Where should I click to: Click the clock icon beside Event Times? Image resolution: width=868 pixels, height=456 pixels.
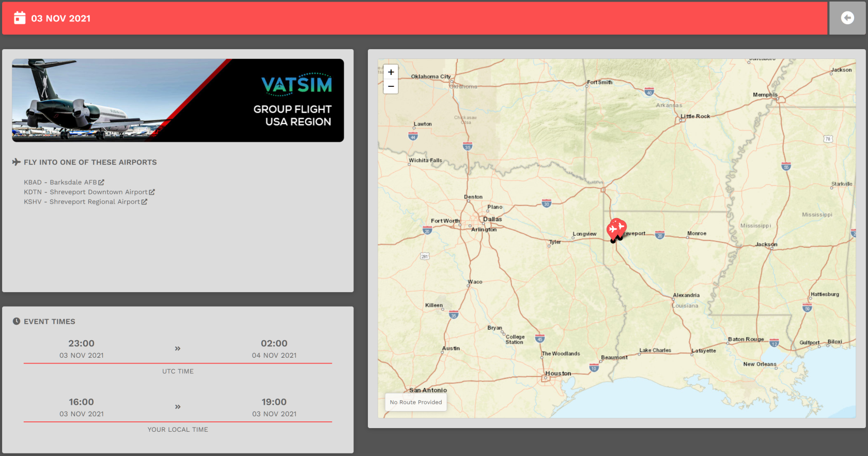17,321
